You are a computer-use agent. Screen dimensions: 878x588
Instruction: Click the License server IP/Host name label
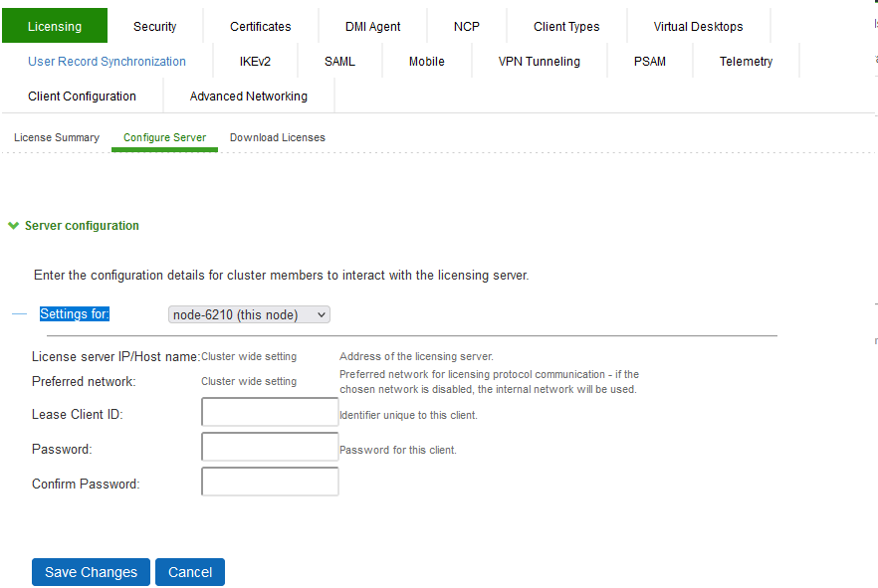pyautogui.click(x=115, y=356)
